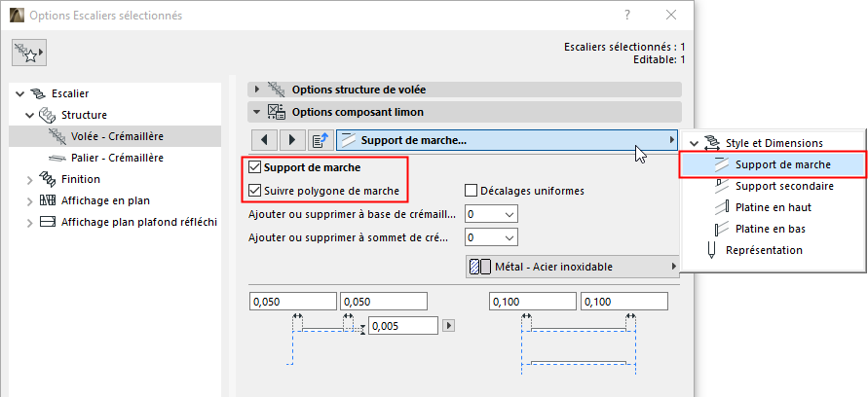
Task: Click the Options structure de volée icon
Action: (x=276, y=90)
